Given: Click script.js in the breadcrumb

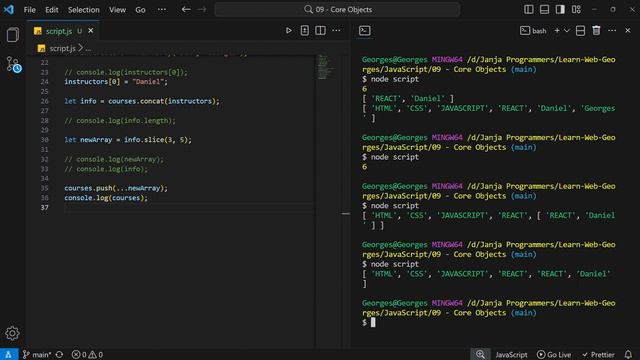Looking at the screenshot, I should tap(62, 48).
